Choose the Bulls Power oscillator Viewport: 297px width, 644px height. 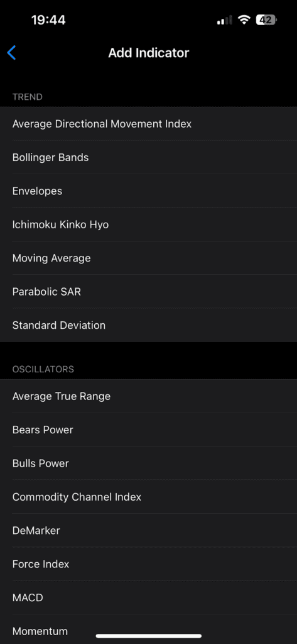148,464
